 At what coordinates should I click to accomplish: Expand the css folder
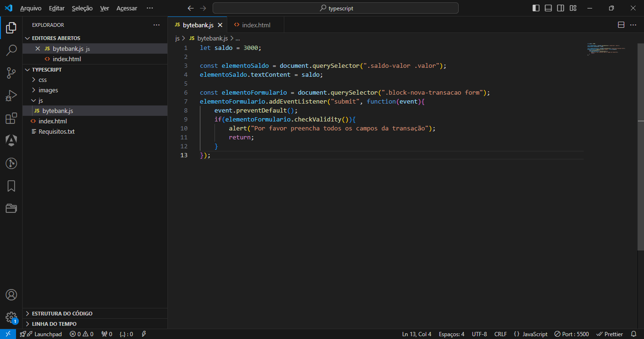point(95,80)
